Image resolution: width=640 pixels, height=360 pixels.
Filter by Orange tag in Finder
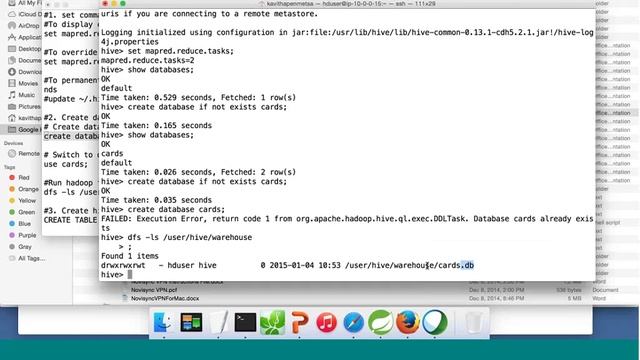pyautogui.click(x=24, y=189)
